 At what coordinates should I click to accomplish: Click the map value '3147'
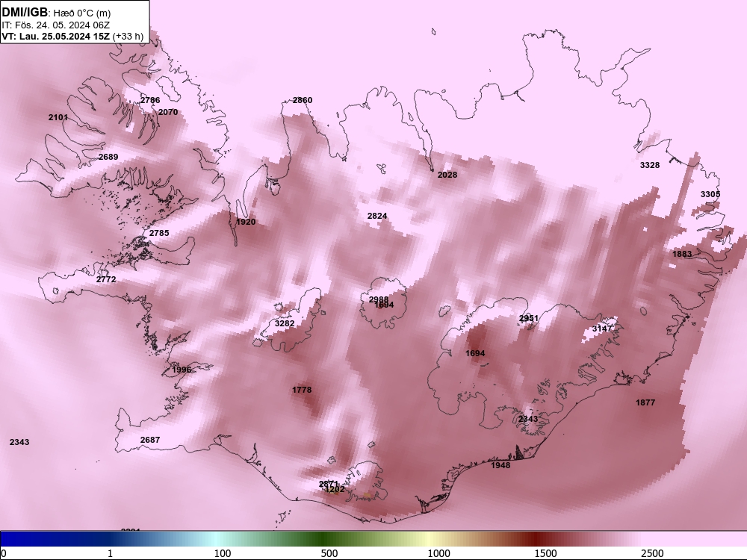click(x=602, y=329)
